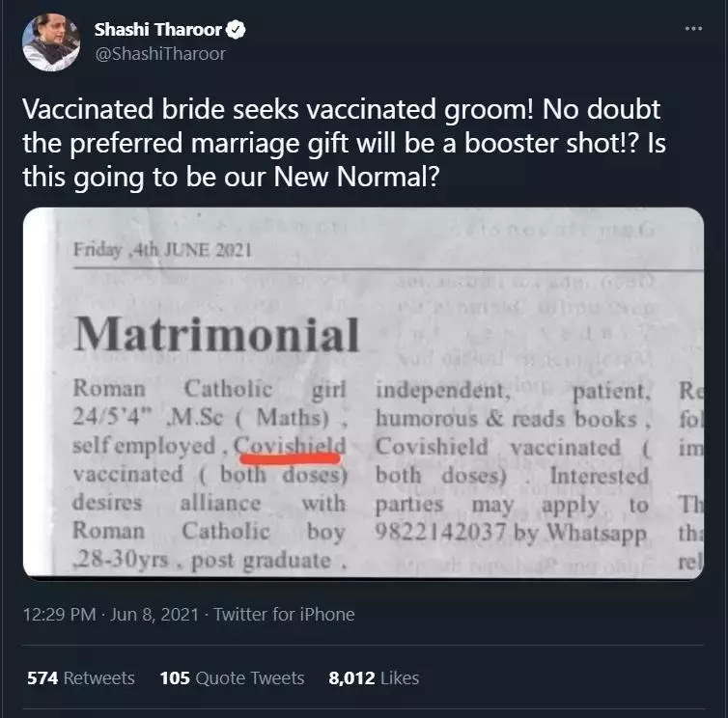Viewport: 728px width, 718px height.
Task: Click the 12:29 PM tweet timestamp
Action: [59, 614]
